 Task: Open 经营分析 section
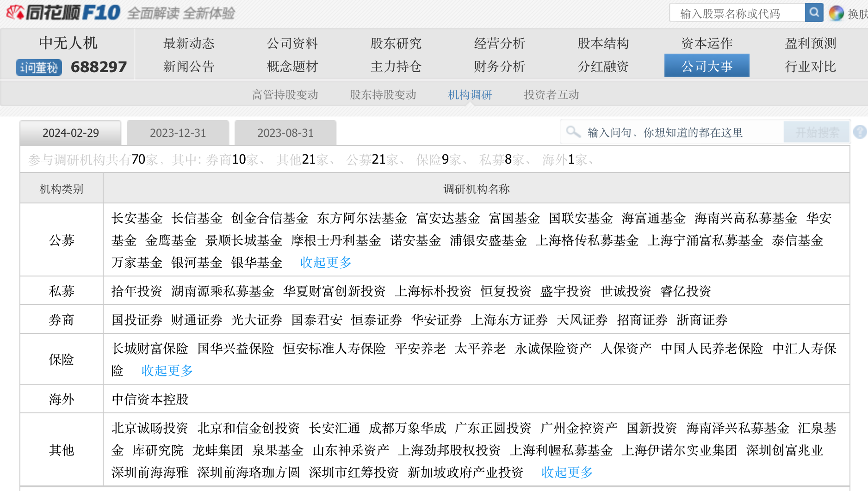500,43
